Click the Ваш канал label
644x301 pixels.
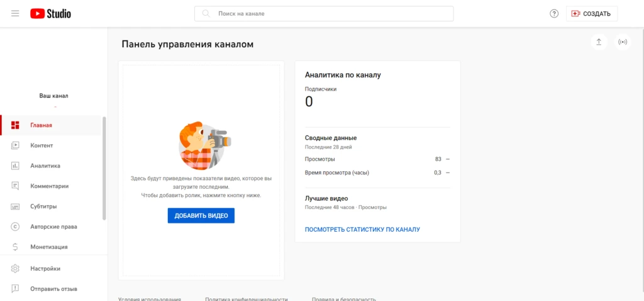point(54,96)
